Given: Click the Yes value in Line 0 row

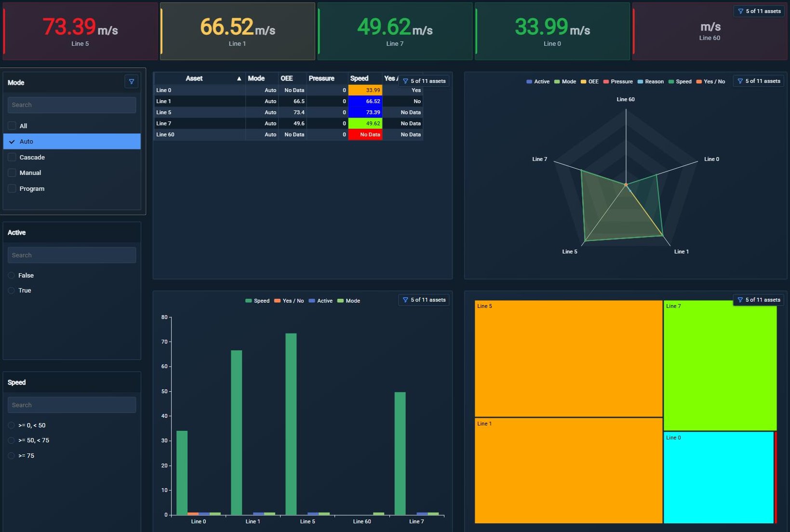Looking at the screenshot, I should [x=416, y=90].
